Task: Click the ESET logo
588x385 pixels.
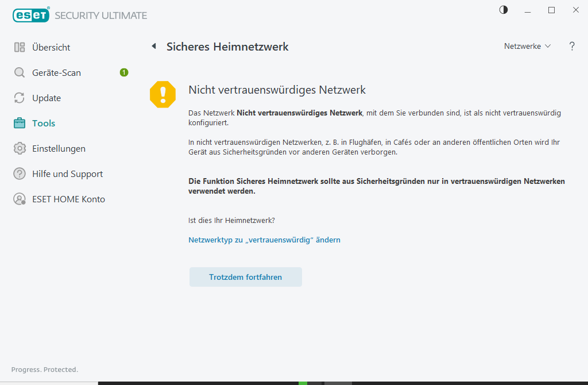Action: (x=31, y=15)
